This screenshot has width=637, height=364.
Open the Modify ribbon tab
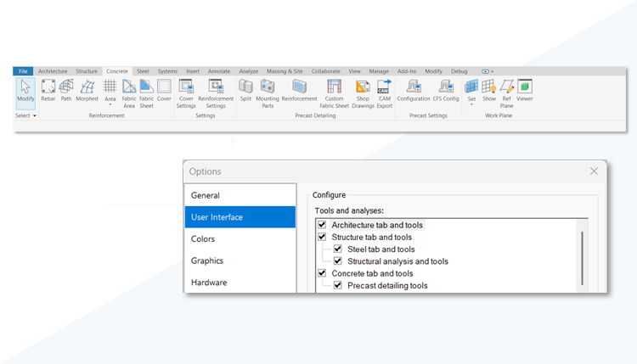(x=433, y=71)
